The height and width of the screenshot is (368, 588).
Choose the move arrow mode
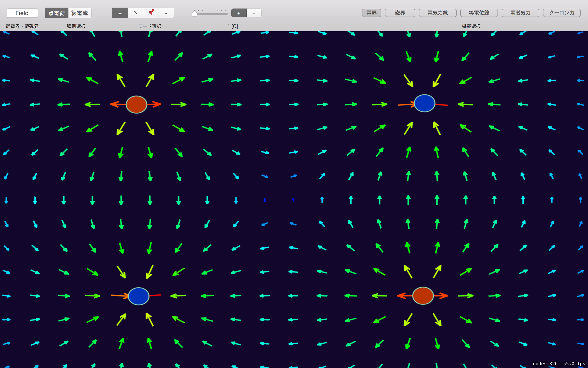point(135,13)
